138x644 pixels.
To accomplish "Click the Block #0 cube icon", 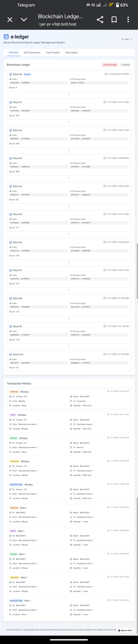I will (10, 74).
